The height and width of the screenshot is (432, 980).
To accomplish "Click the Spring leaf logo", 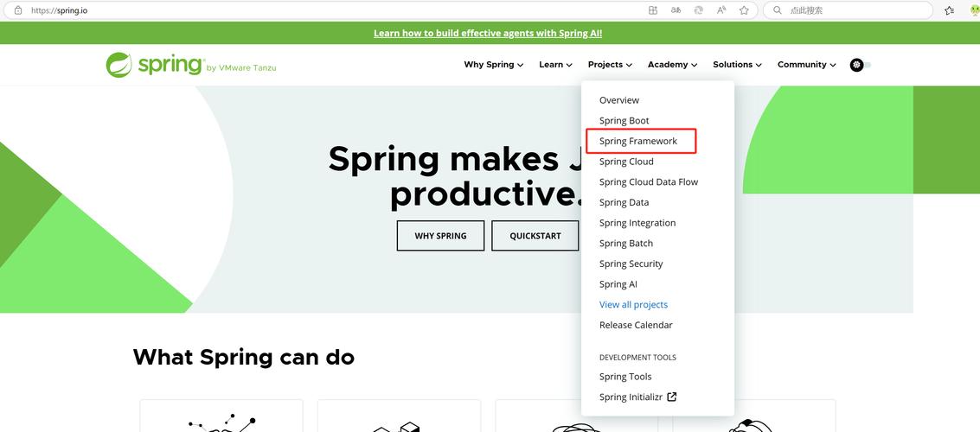I will pyautogui.click(x=118, y=65).
